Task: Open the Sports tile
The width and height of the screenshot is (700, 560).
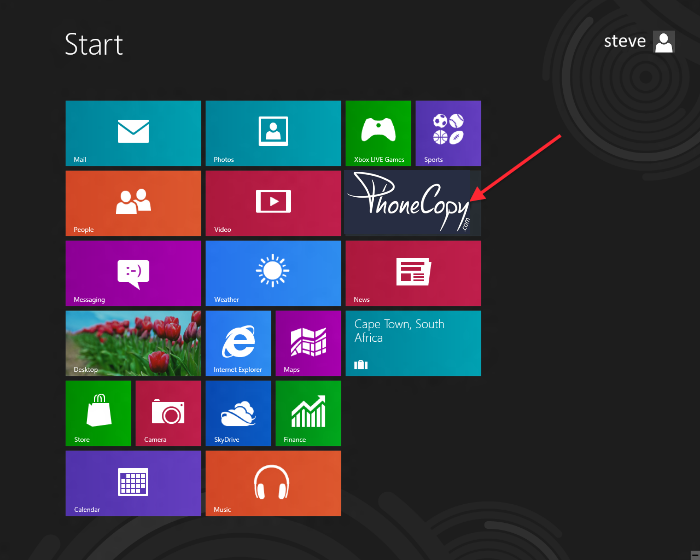Action: point(448,133)
